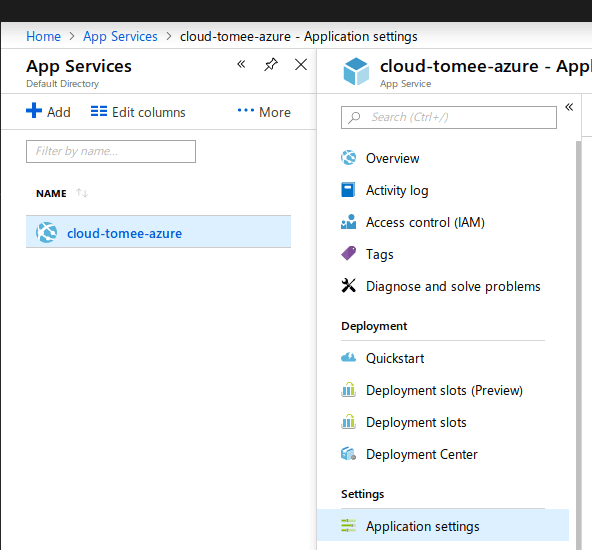Collapse the App Services blade
This screenshot has width=592, height=550.
click(x=241, y=64)
